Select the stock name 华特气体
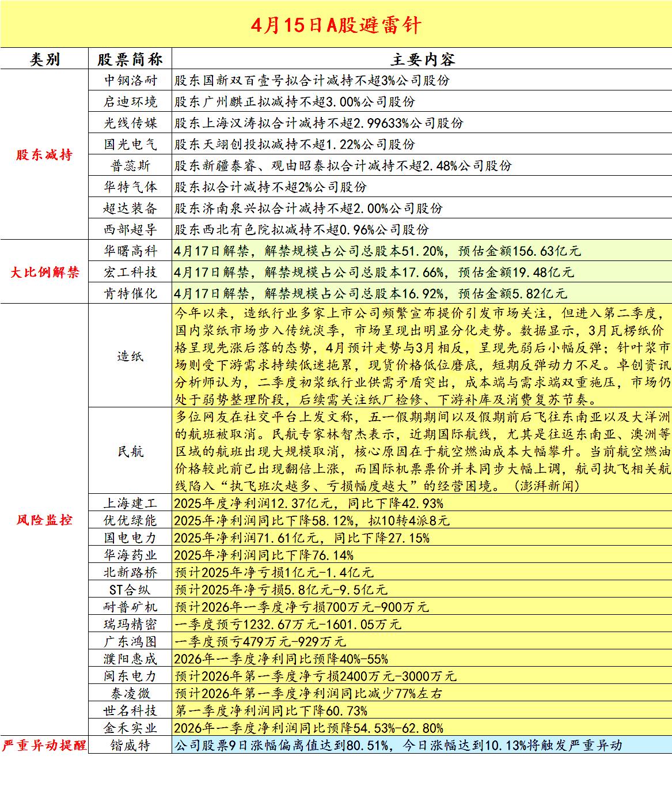 (x=130, y=187)
